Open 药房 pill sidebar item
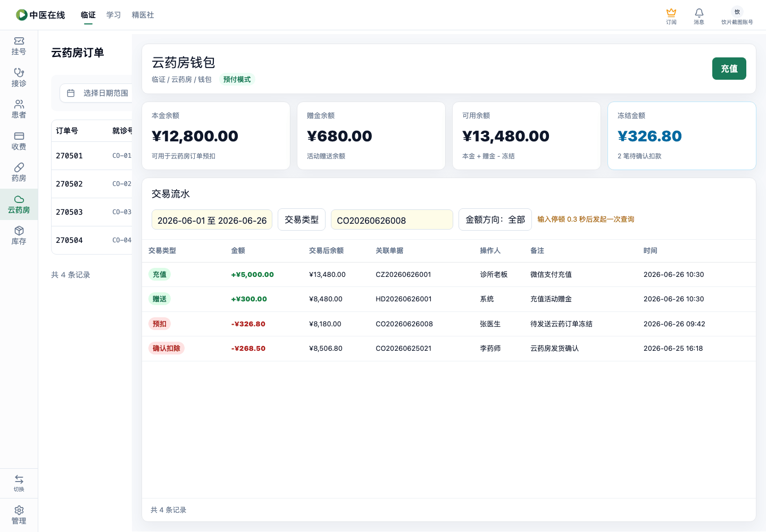This screenshot has height=532, width=766. 19,173
